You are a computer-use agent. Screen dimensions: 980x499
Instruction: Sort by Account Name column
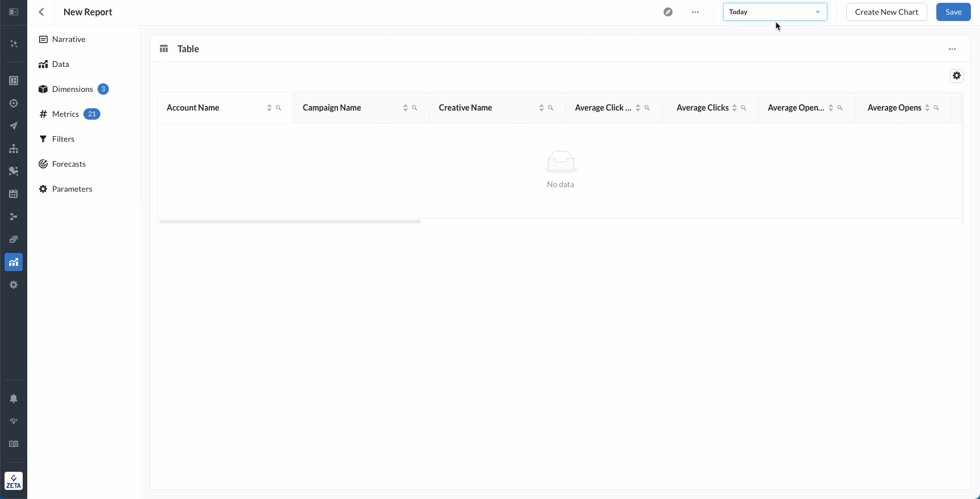[x=269, y=108]
